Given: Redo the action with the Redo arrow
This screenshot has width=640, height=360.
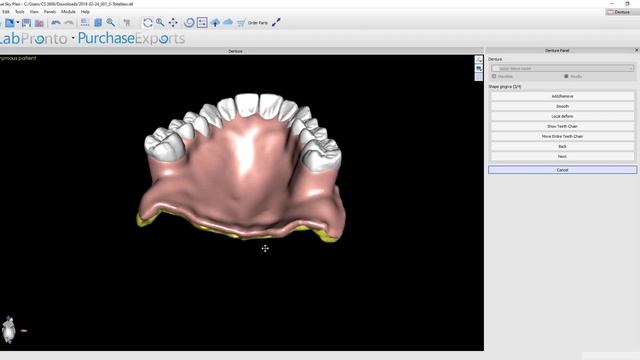Looking at the screenshot, I should (69, 23).
